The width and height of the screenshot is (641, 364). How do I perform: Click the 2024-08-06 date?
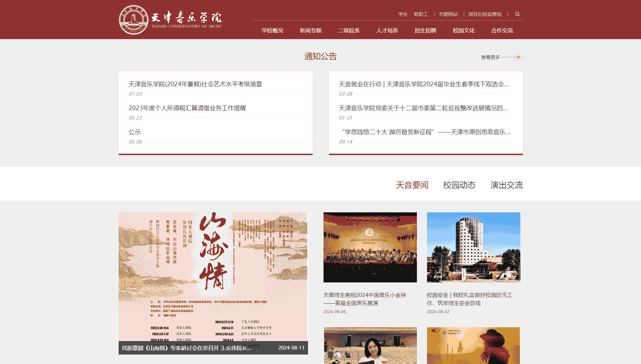click(x=335, y=312)
